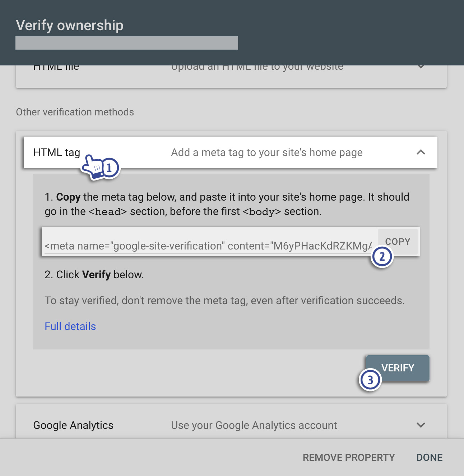
Task: Click the HTML tag method title
Action: (56, 152)
